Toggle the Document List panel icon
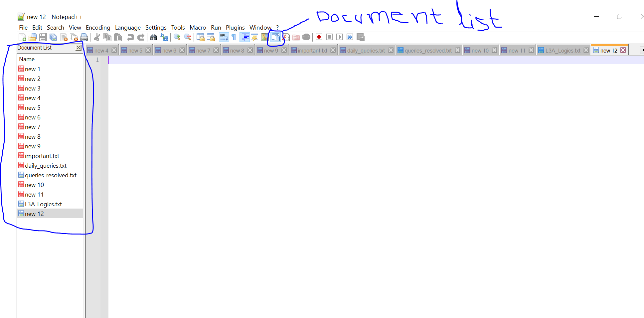Viewport: 644px width, 318px height. (x=276, y=37)
